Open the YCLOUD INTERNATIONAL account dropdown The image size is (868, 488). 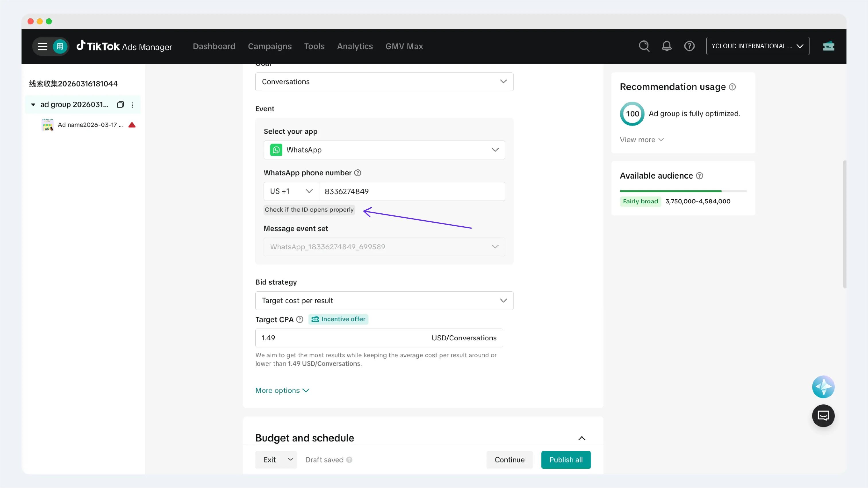coord(758,46)
